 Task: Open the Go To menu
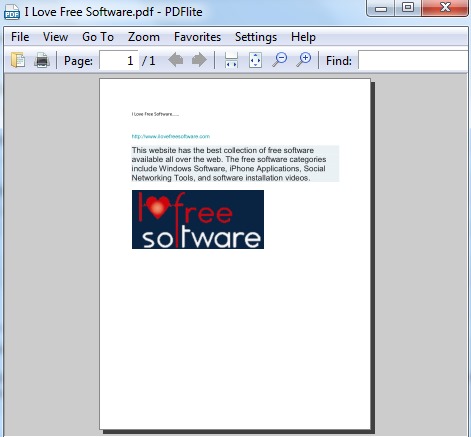[x=98, y=37]
